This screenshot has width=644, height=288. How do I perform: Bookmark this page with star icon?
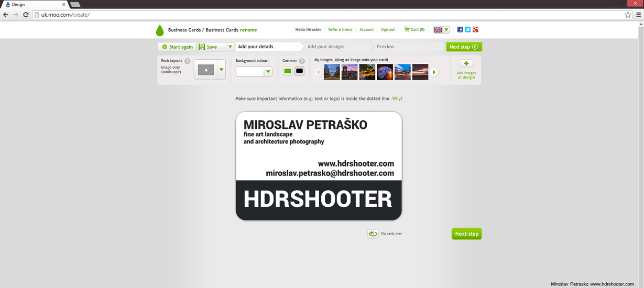(628, 15)
